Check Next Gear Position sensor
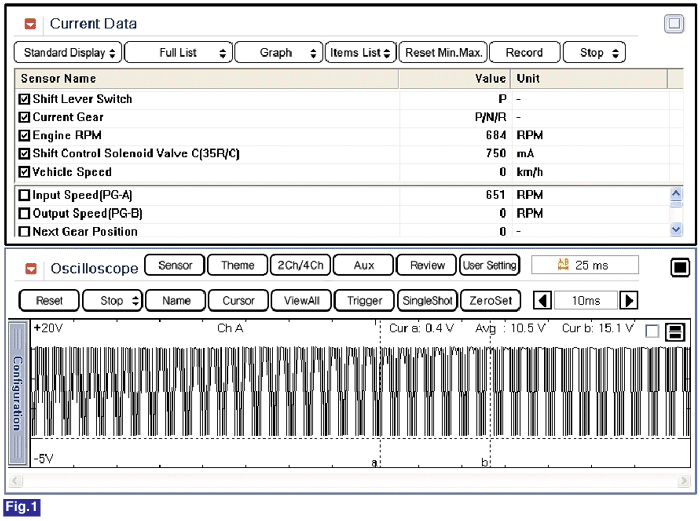The image size is (700, 521). pyautogui.click(x=25, y=231)
